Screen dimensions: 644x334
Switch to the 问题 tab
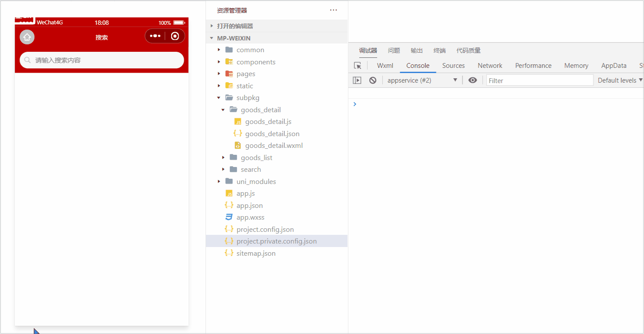pos(394,50)
